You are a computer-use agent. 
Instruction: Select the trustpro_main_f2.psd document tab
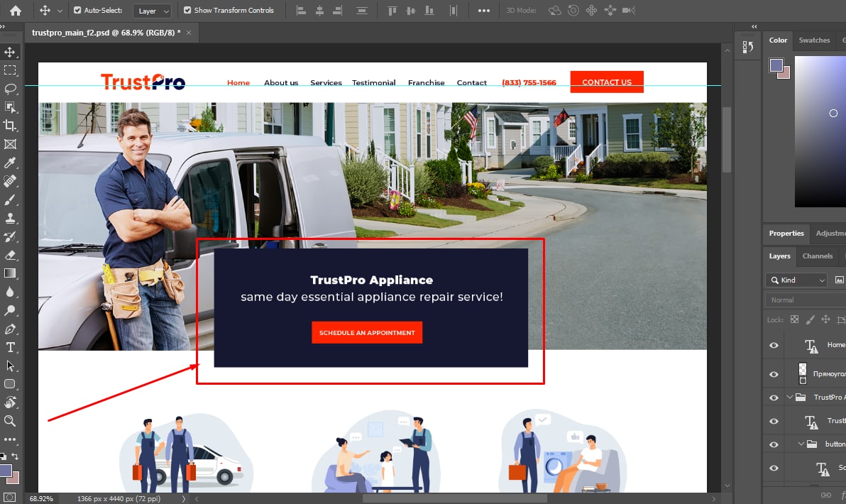pos(106,33)
